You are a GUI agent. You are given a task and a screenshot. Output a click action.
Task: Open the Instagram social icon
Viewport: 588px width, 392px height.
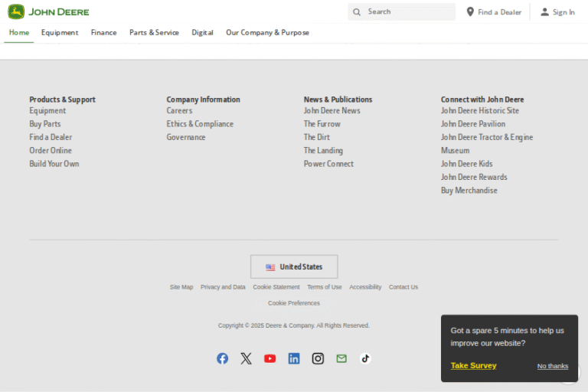[318, 358]
